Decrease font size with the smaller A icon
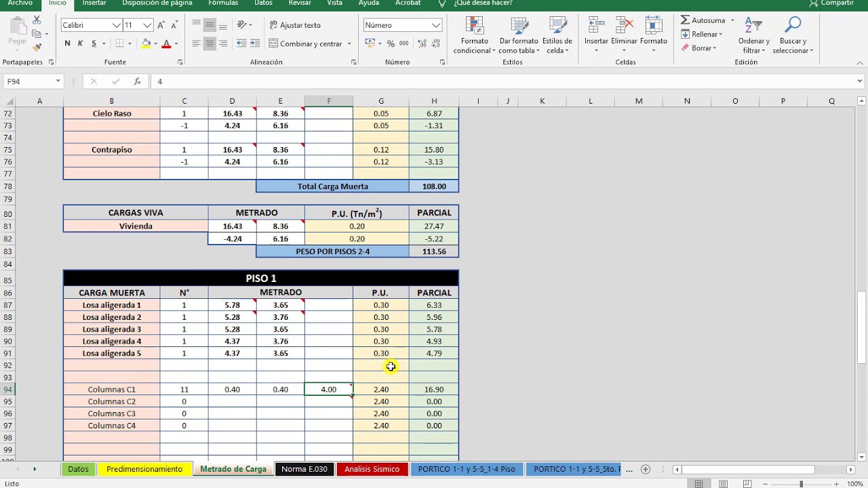Image resolution: width=868 pixels, height=488 pixels. pyautogui.click(x=174, y=25)
